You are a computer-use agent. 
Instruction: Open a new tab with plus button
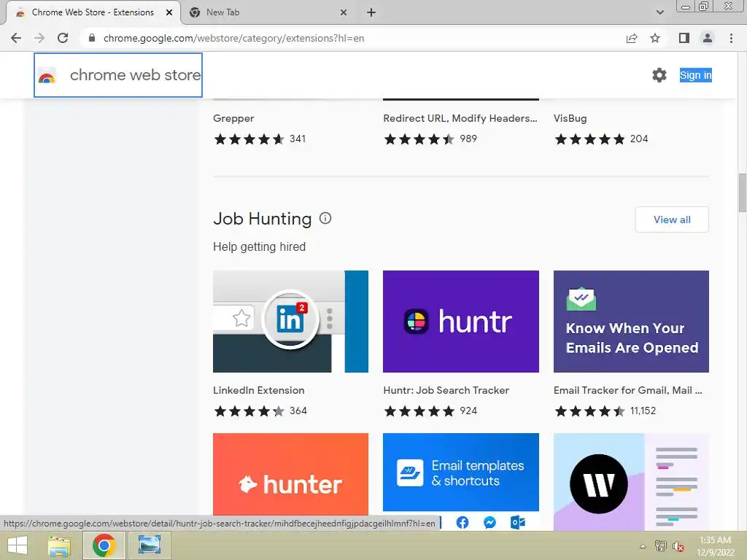[x=371, y=12]
